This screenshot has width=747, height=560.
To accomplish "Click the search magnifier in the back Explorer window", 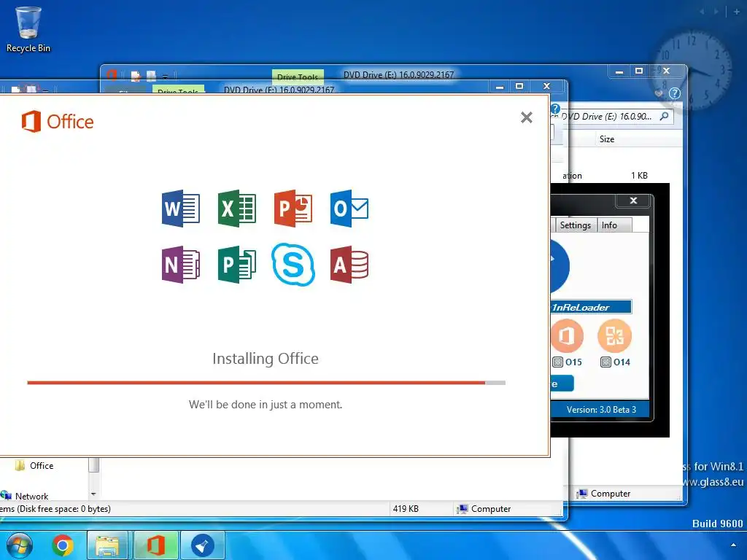I will click(x=664, y=116).
